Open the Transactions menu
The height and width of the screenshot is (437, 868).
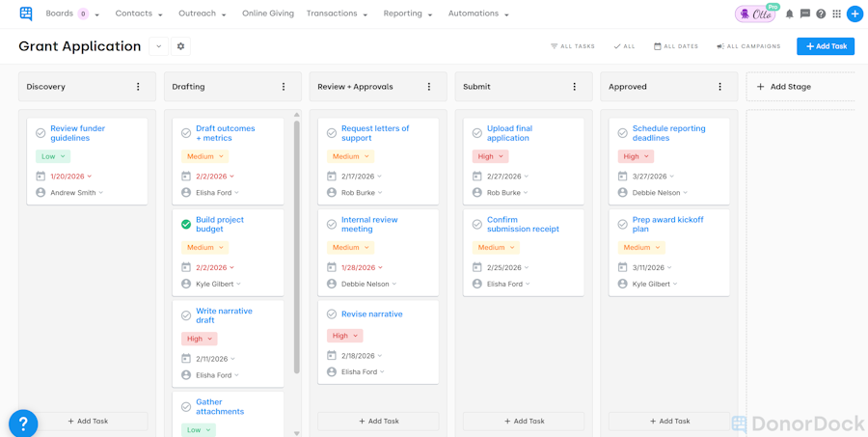338,14
